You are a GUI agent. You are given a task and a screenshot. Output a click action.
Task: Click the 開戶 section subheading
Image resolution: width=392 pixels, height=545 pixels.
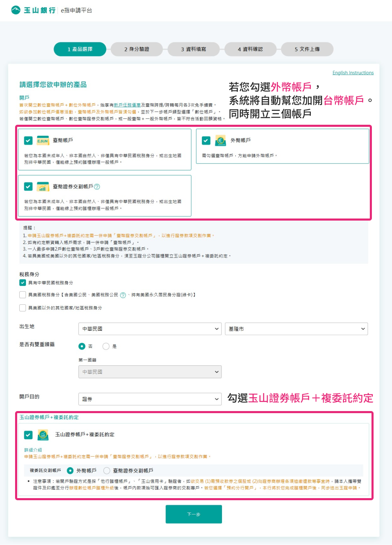click(24, 98)
